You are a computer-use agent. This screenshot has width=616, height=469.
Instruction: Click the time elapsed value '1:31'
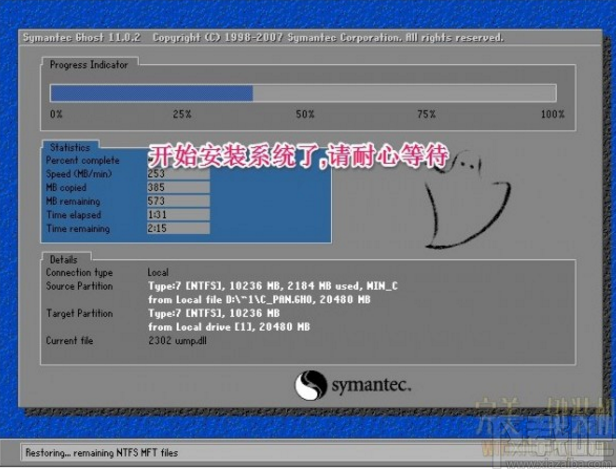178,214
